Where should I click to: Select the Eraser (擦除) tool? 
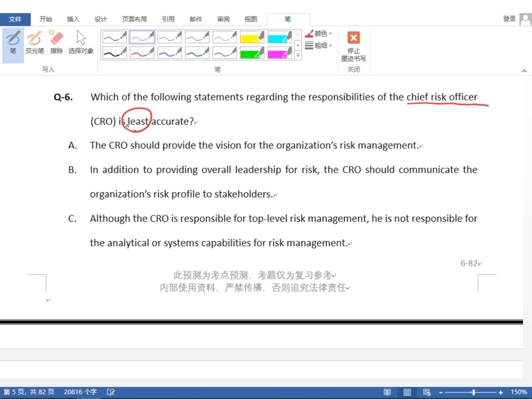pyautogui.click(x=56, y=43)
